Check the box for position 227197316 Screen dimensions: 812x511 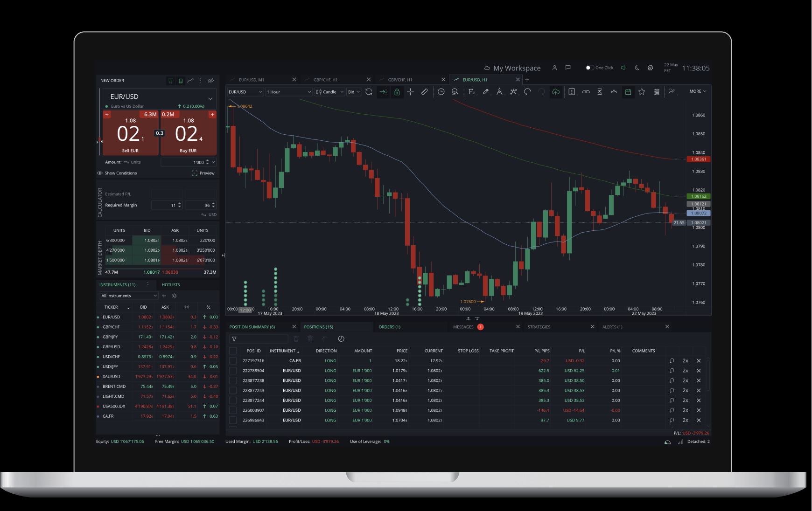[x=233, y=361]
